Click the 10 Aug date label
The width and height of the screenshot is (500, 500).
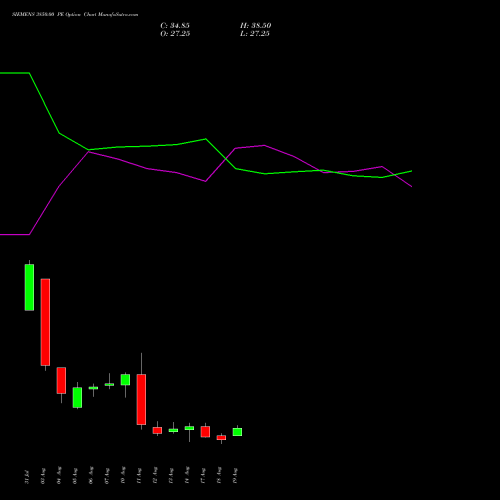[123, 476]
